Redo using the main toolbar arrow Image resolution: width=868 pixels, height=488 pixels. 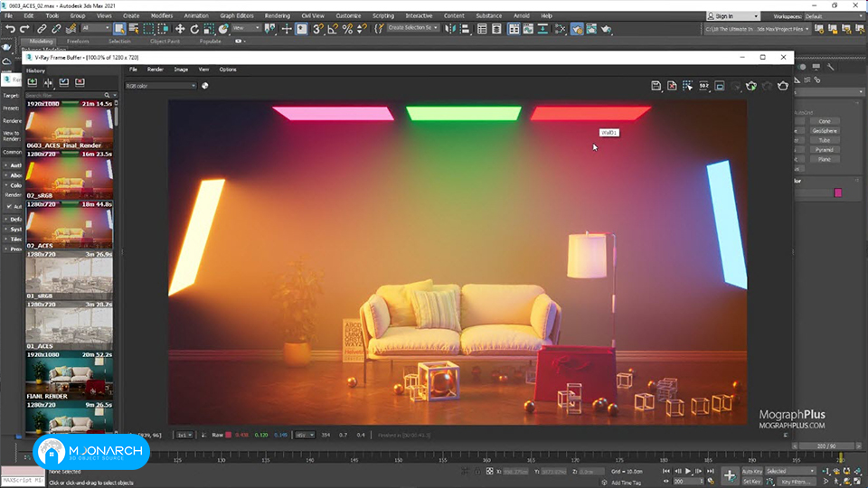point(24,29)
